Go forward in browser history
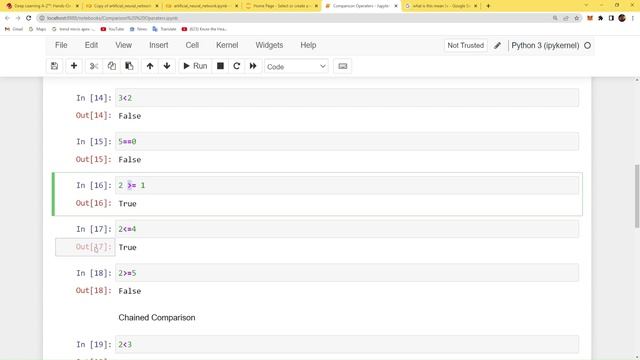Viewport: 640px width, 360px height. pyautogui.click(x=18, y=18)
